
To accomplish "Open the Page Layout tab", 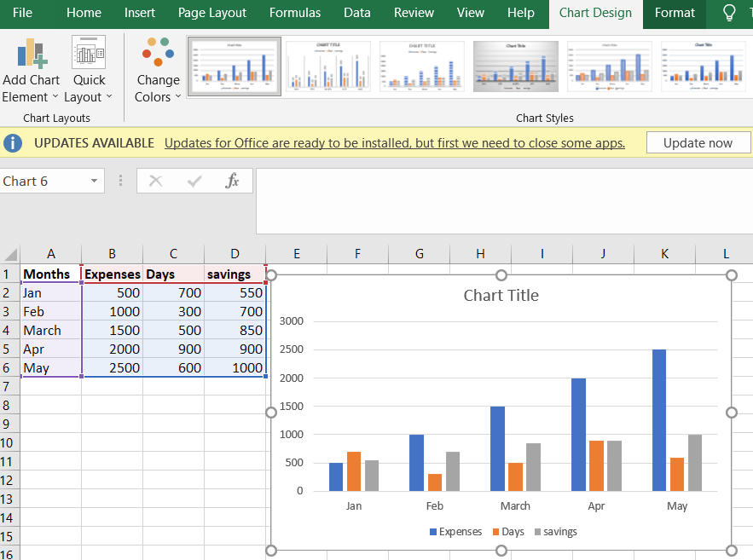I will (212, 13).
